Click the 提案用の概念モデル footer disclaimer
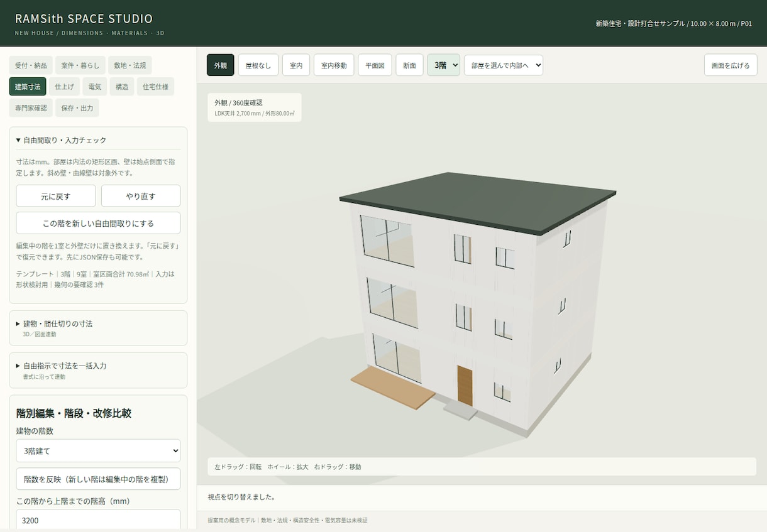767x532 pixels. pos(287,520)
